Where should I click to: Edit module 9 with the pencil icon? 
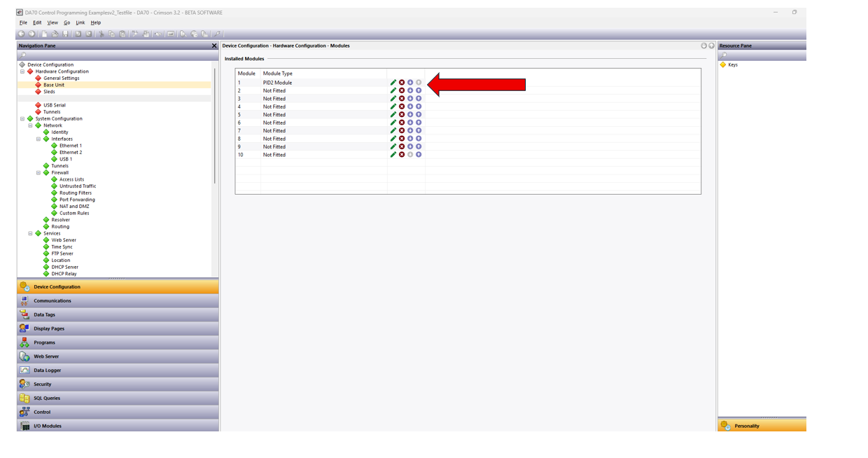393,147
